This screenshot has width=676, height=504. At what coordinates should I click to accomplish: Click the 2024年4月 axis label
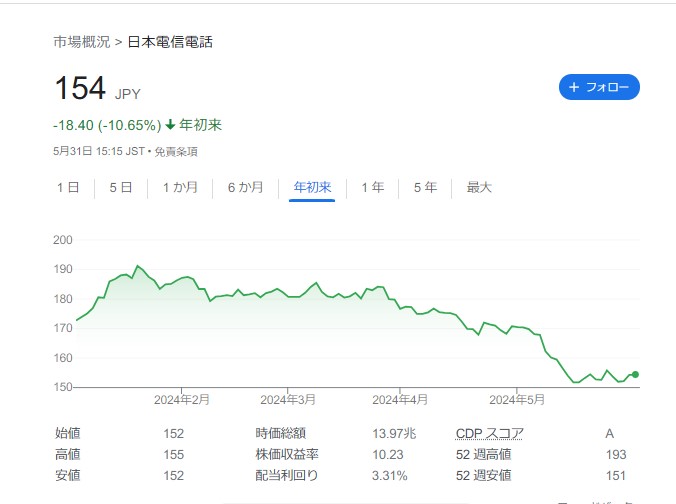400,400
